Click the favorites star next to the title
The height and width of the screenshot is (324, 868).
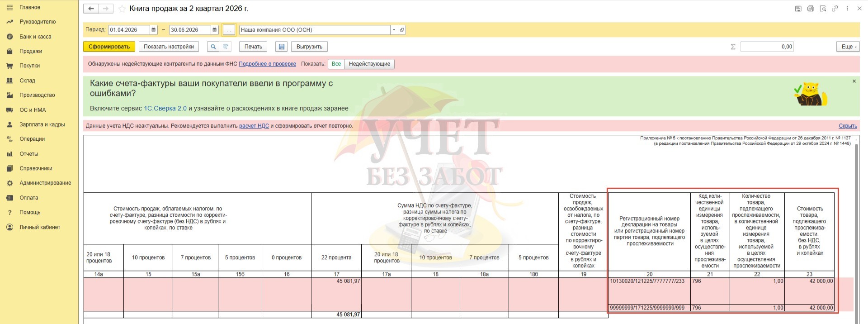[122, 9]
